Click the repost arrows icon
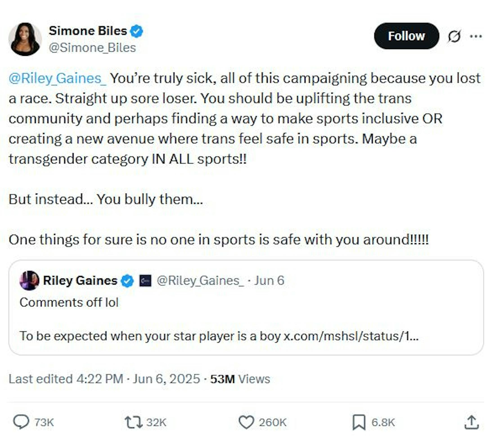The height and width of the screenshot is (448, 495). click(133, 422)
